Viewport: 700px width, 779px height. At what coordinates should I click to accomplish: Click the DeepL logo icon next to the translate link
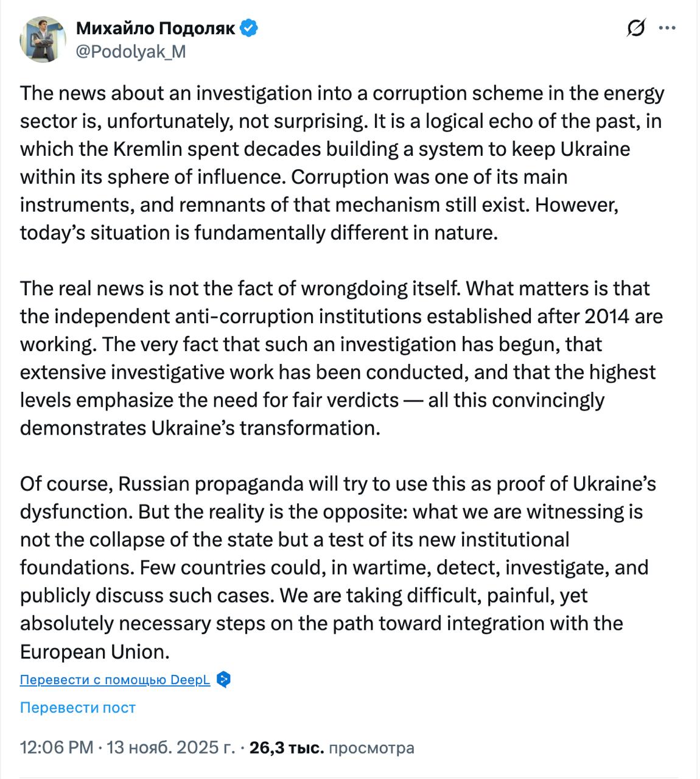tap(224, 679)
